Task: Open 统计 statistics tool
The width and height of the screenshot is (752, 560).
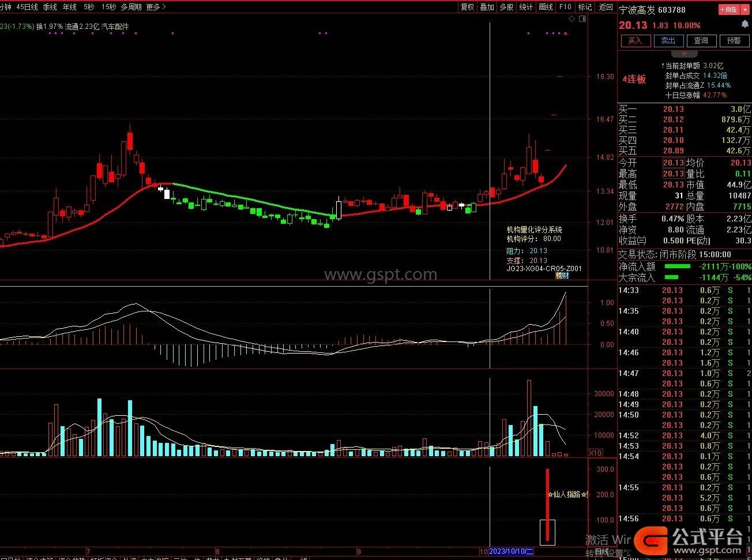Action: click(x=526, y=7)
